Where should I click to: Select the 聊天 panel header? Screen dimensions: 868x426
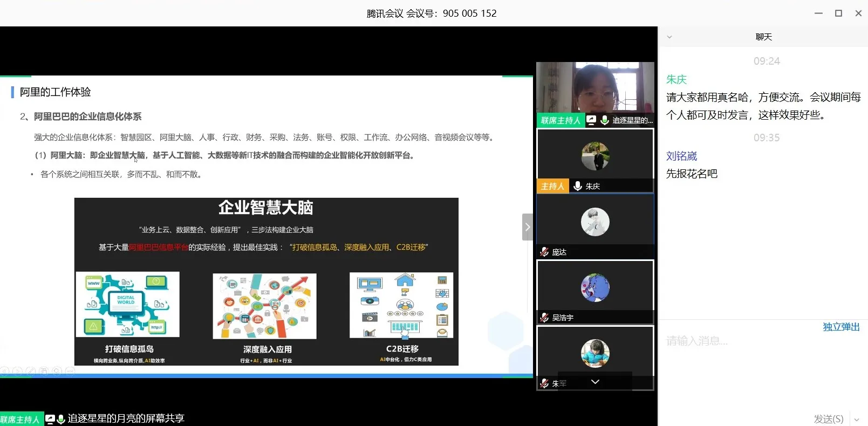763,37
